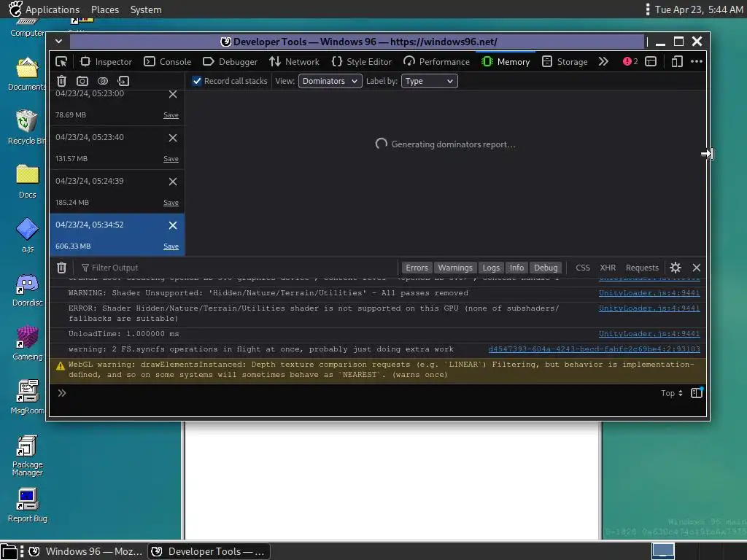Click the compare snapshots icon

[103, 81]
